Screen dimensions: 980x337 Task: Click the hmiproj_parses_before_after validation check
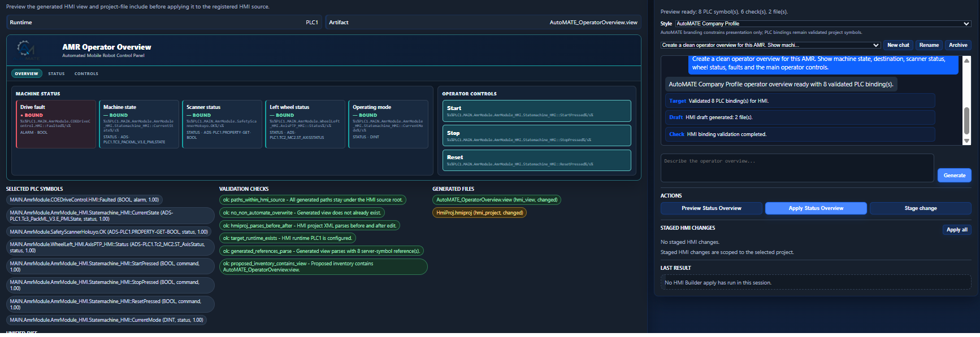(x=310, y=226)
